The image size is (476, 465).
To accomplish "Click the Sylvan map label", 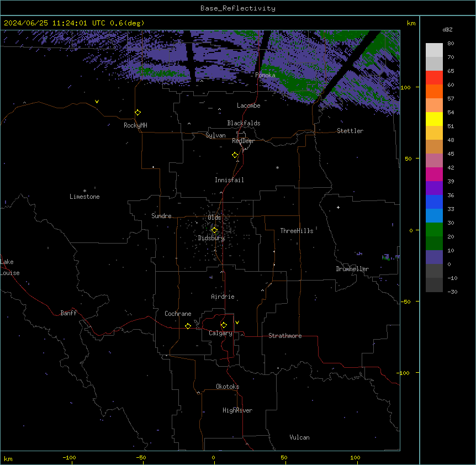I will coord(215,135).
